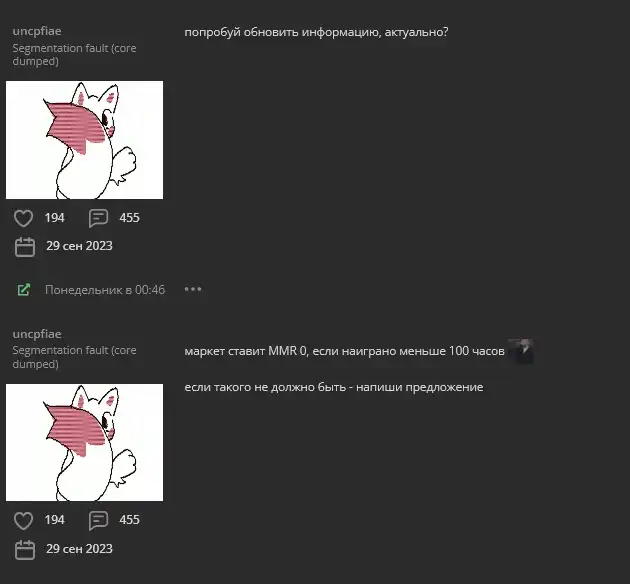Click the first post's cat avatar image

click(x=84, y=140)
